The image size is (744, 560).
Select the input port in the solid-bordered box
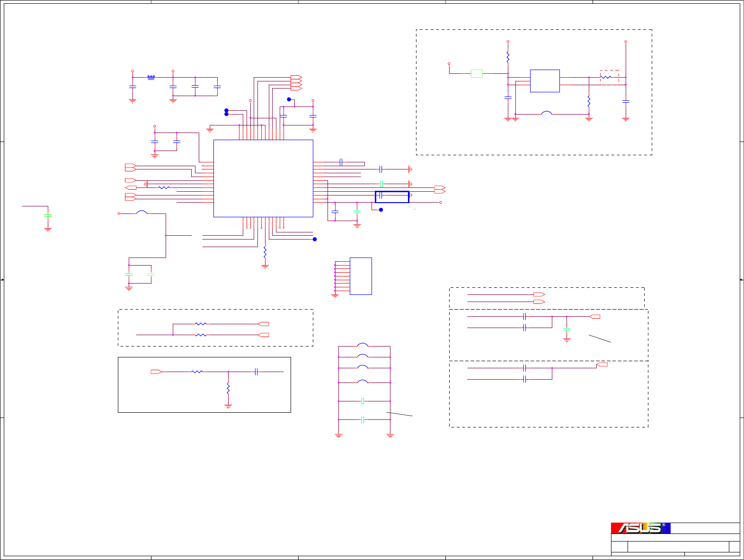[x=156, y=372]
